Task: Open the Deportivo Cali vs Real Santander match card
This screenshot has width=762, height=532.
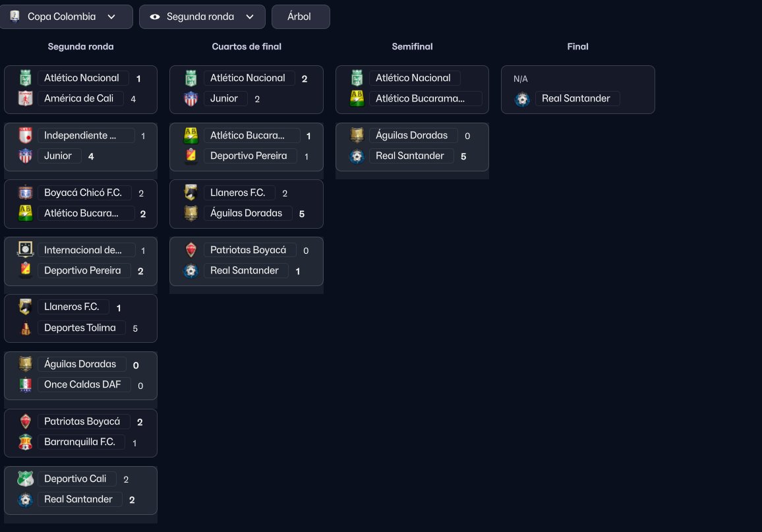Action: (80, 490)
